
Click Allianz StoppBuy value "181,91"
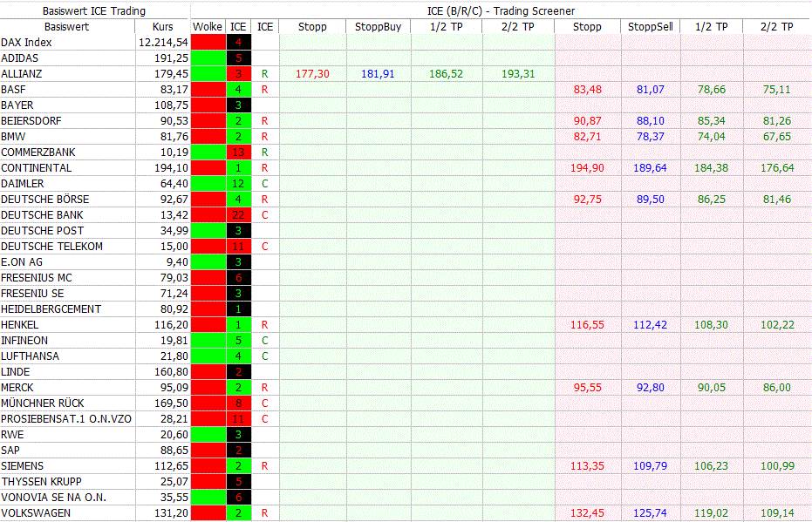(378, 74)
